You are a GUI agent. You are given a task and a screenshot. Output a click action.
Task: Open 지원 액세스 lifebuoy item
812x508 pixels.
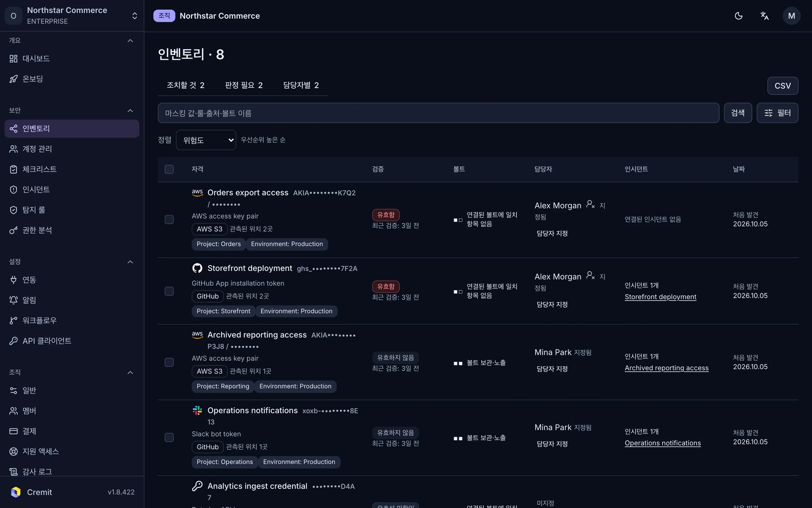[72, 451]
